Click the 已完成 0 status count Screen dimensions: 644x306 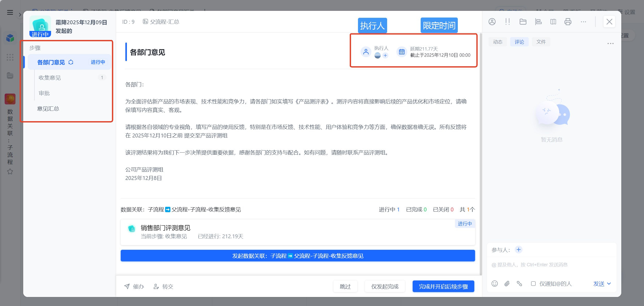click(416, 209)
